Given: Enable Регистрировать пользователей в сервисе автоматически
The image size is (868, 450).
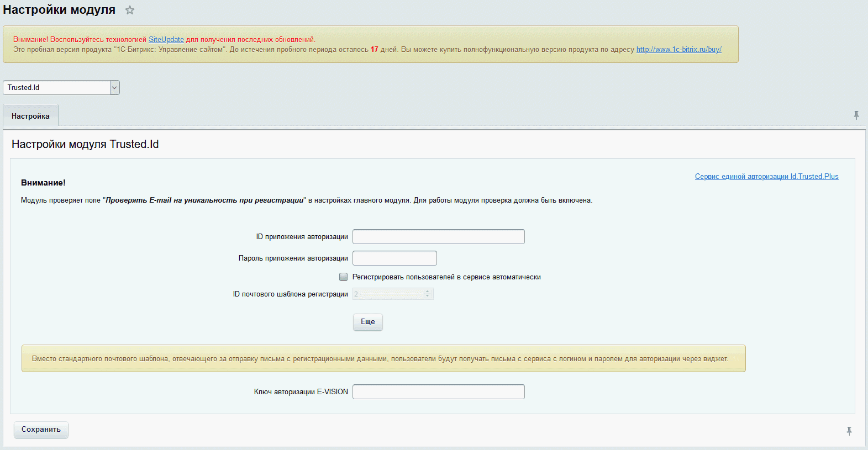Looking at the screenshot, I should pyautogui.click(x=344, y=277).
